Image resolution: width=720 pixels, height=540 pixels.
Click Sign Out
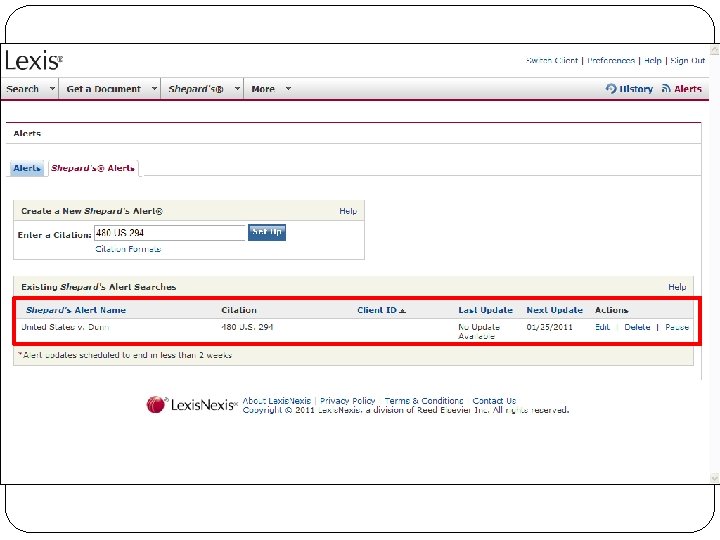687,60
